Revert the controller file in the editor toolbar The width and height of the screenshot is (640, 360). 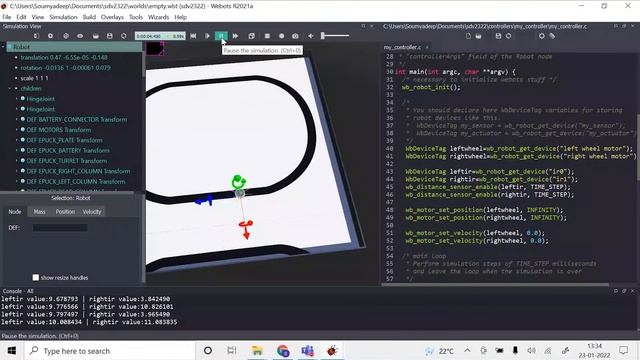(x=509, y=36)
